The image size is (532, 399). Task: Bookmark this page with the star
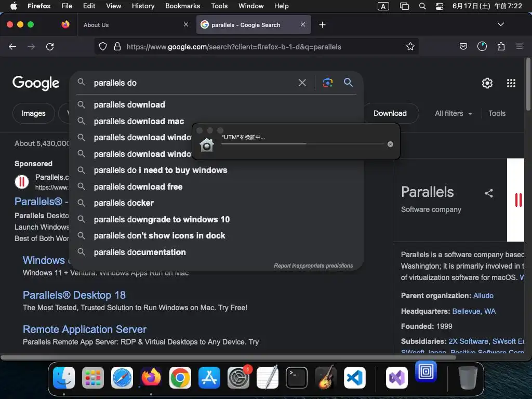click(410, 46)
